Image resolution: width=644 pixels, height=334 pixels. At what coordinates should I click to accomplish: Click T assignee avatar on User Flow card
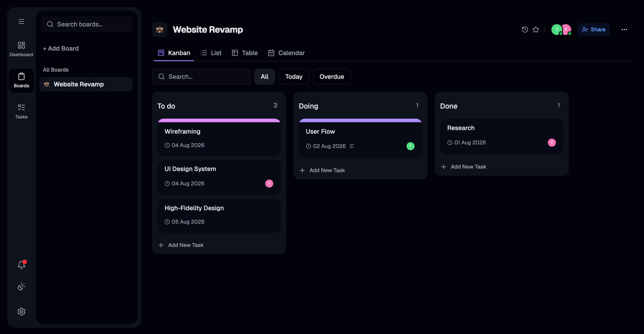pyautogui.click(x=411, y=146)
